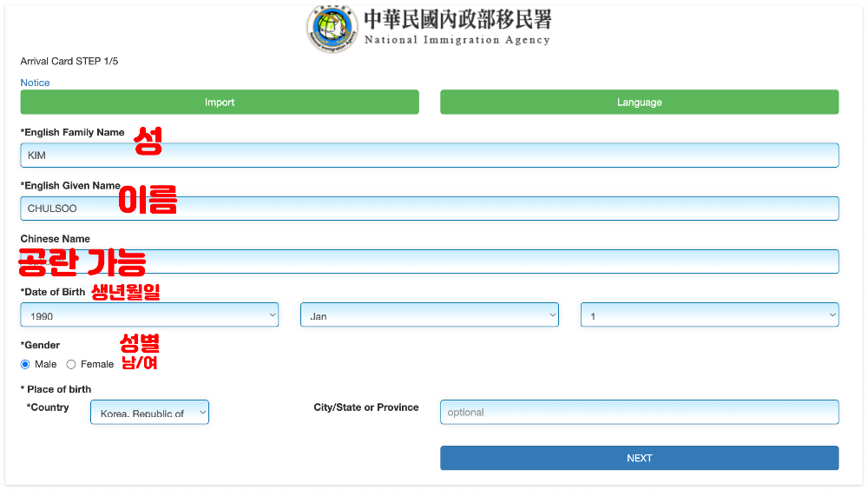The image size is (868, 490).
Task: Select the Male gender radio button
Action: tap(25, 364)
